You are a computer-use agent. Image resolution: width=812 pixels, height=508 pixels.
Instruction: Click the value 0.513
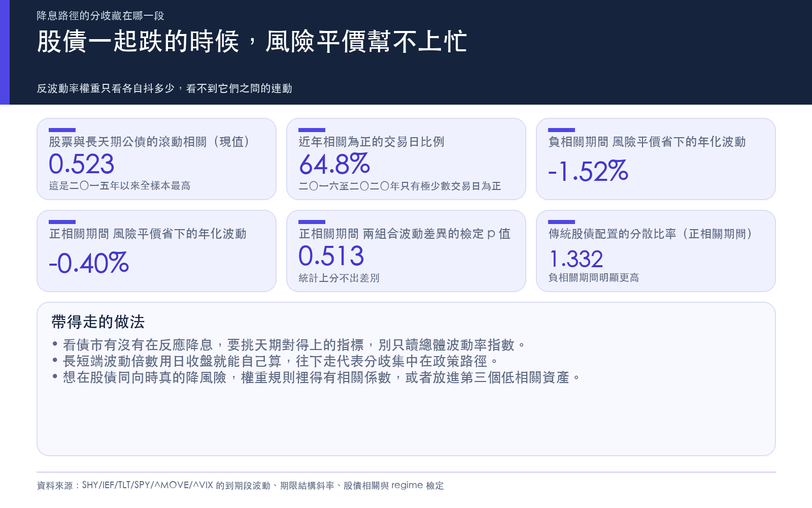tap(331, 256)
